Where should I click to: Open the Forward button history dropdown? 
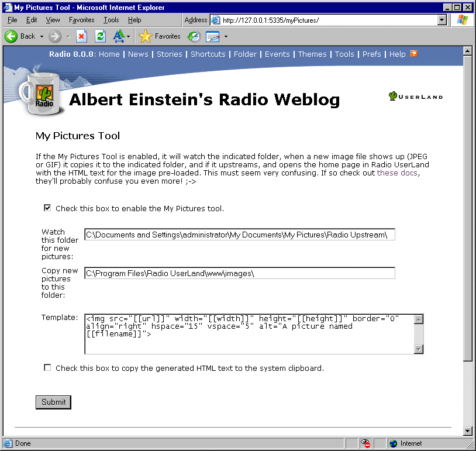68,36
